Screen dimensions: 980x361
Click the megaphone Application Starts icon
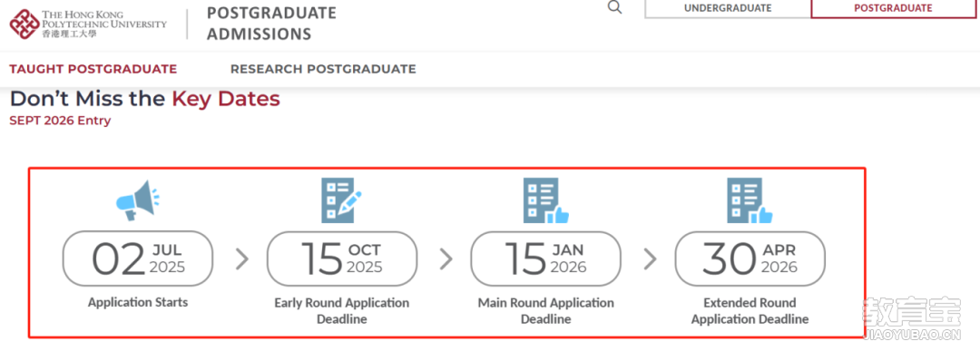click(138, 200)
